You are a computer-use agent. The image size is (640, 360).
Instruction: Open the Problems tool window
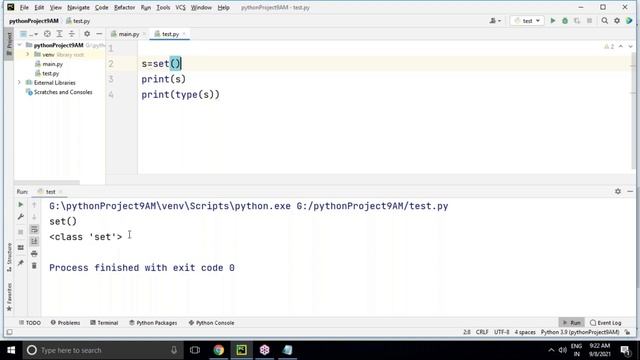65,322
